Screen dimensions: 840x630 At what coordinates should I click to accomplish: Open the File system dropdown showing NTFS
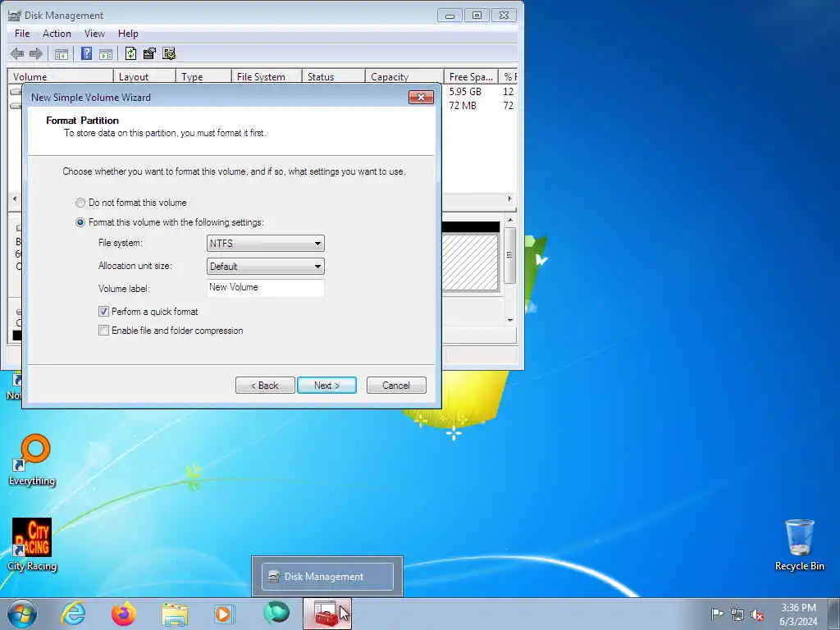[265, 243]
